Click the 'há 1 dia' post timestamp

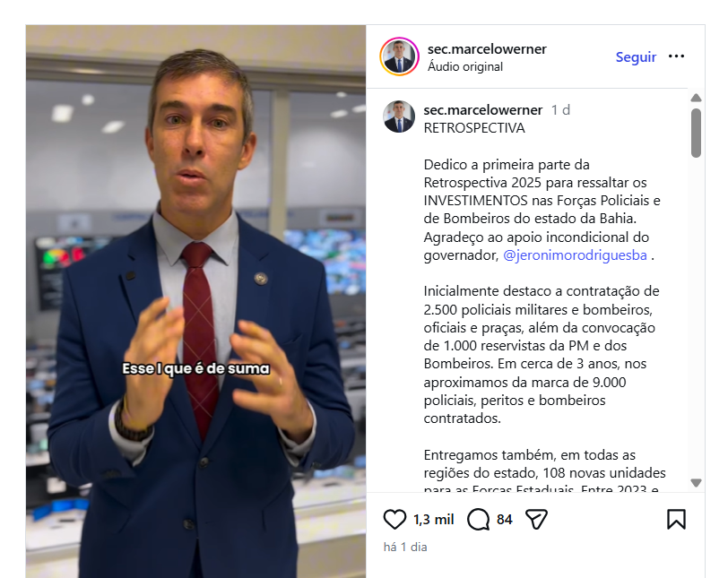(405, 547)
